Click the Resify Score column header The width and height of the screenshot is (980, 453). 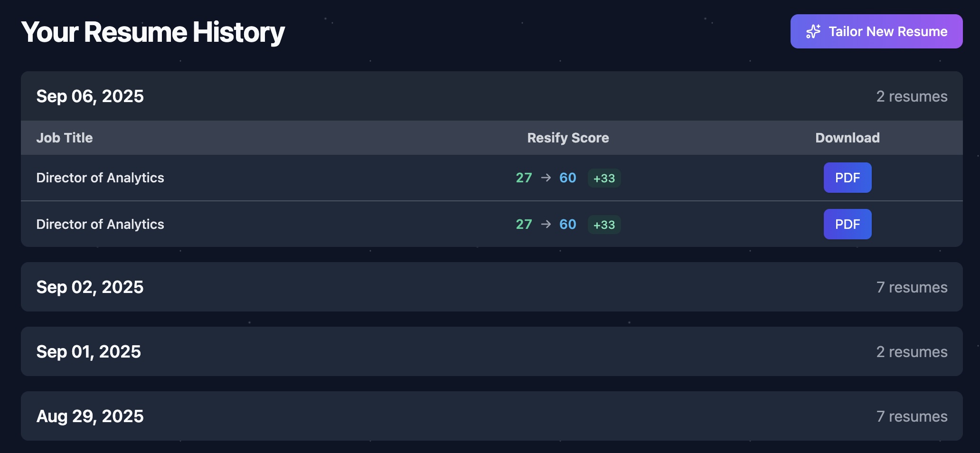(568, 138)
